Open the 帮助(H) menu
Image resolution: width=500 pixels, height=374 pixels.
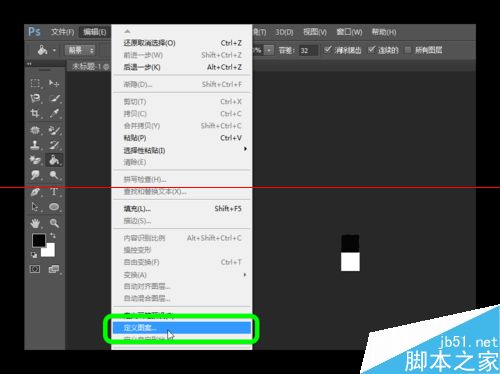[x=384, y=32]
